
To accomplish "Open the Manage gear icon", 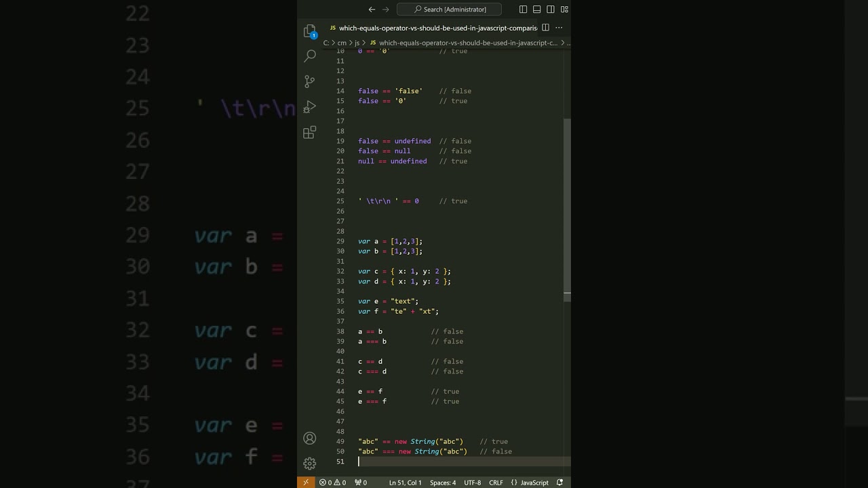I will click(x=310, y=464).
